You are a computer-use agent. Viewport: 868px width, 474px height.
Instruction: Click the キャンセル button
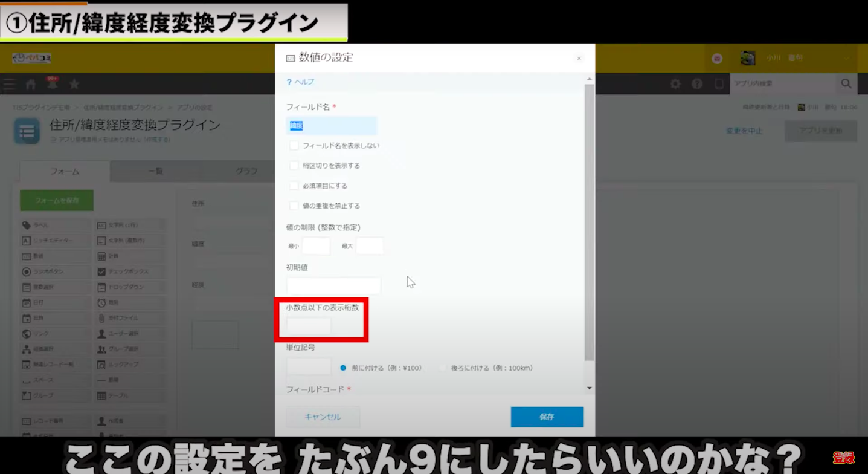click(x=323, y=417)
